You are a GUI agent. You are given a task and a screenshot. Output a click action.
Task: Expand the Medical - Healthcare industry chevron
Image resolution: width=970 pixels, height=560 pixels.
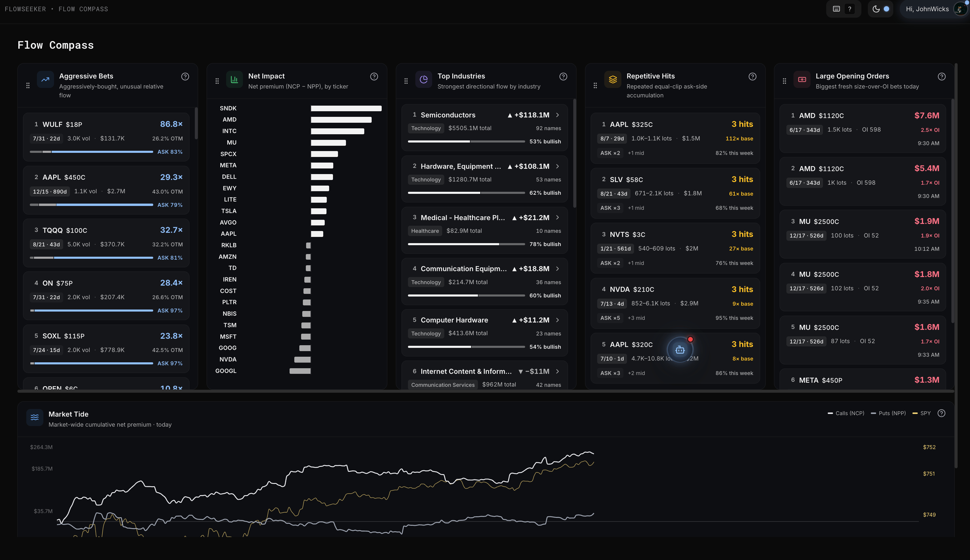[558, 217]
